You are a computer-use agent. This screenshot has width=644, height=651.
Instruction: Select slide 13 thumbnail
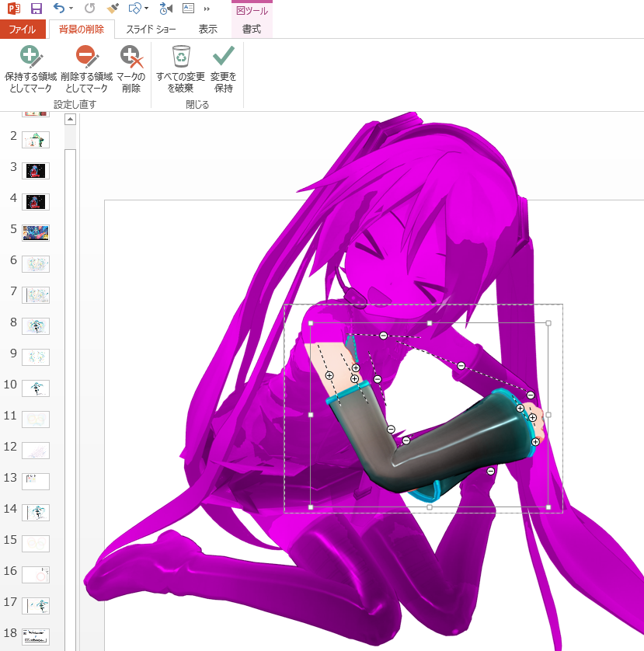(36, 481)
